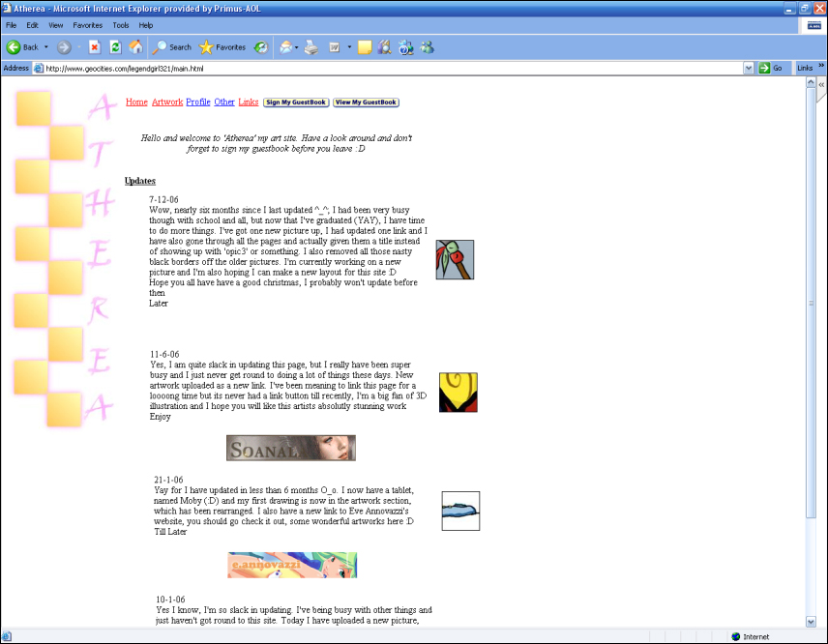
Task: Click the Back navigation arrow
Action: click(x=14, y=47)
